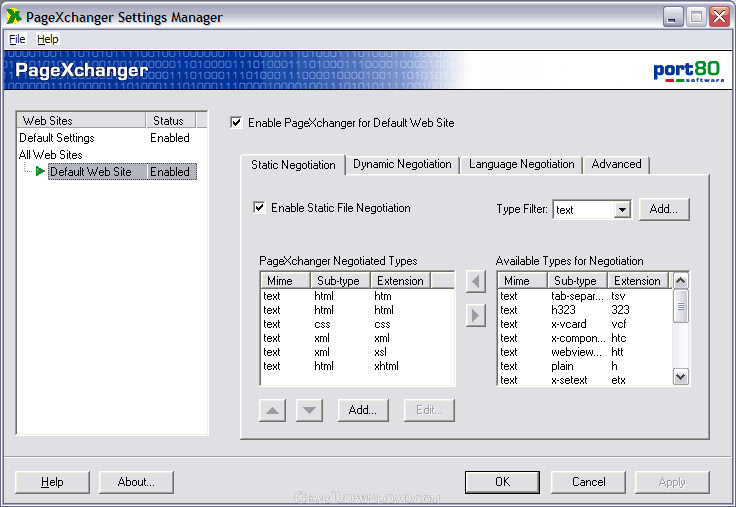Click the left arrow between type lists
This screenshot has width=736, height=507.
475,282
